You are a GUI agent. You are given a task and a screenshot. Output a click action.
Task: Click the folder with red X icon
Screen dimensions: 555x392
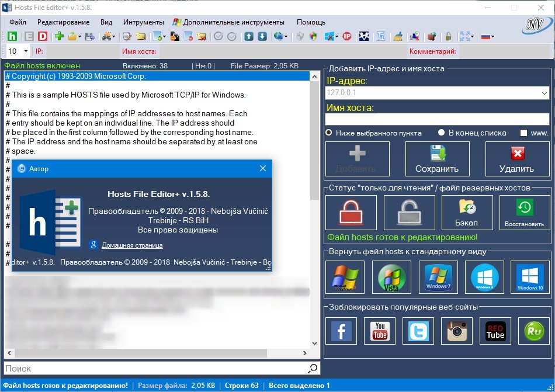[x=202, y=36]
